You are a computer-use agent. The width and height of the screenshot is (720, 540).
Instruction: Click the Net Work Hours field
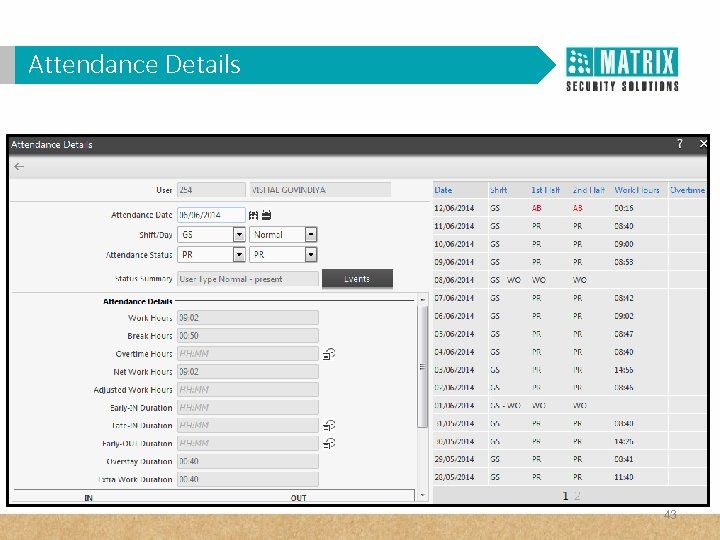tap(248, 371)
